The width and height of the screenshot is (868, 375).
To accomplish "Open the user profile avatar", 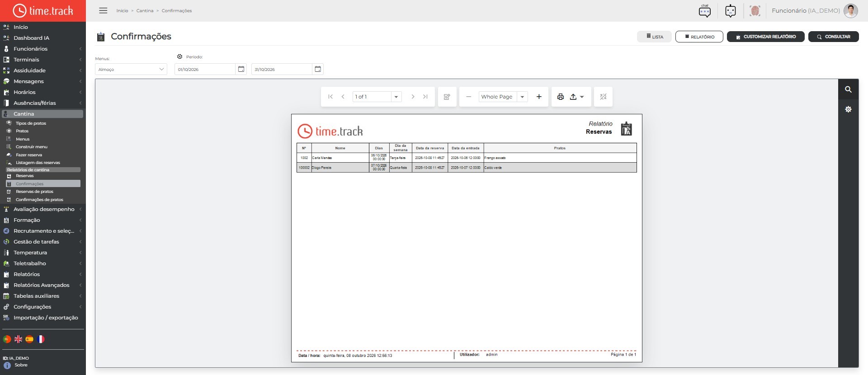I will point(851,11).
